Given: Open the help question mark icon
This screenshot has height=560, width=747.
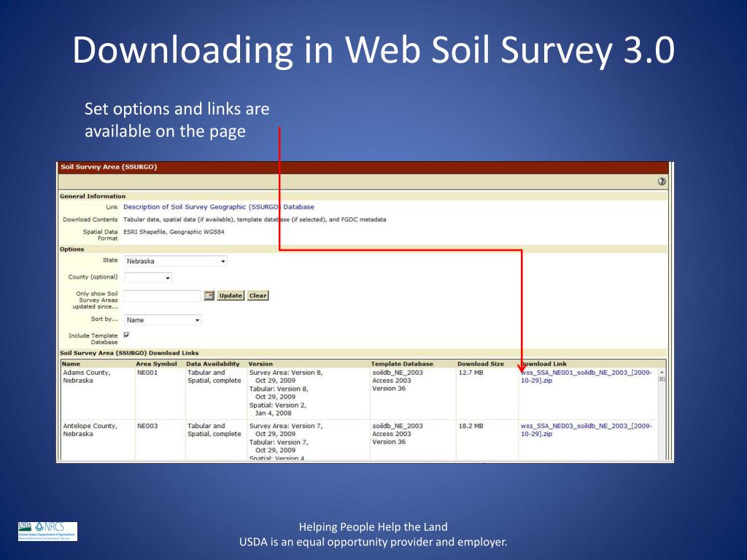Looking at the screenshot, I should 662,182.
